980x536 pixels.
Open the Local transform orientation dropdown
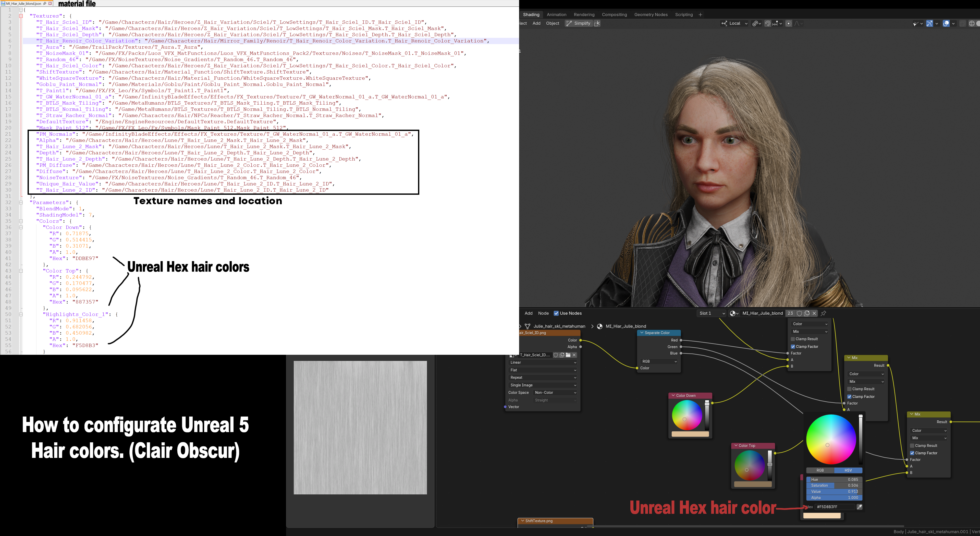pyautogui.click(x=735, y=23)
